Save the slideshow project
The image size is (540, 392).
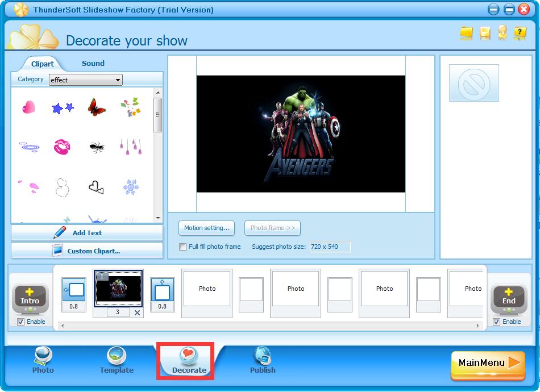pos(484,34)
